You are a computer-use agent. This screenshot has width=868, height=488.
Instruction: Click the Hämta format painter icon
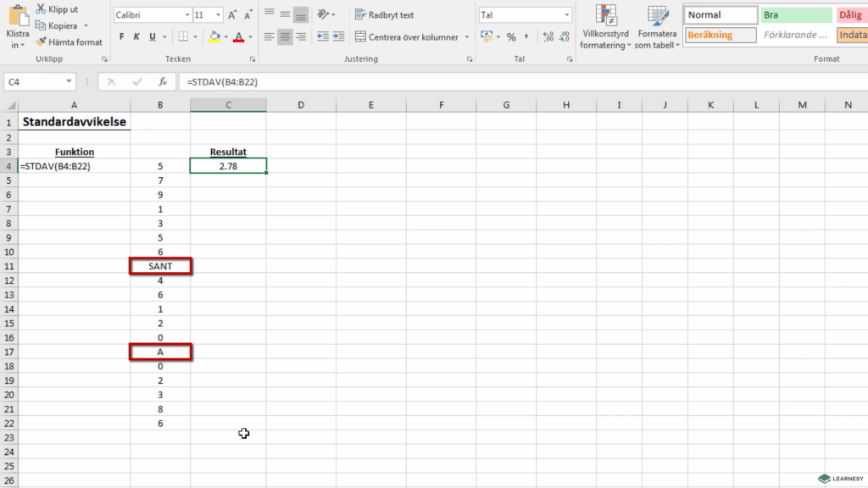pos(42,42)
